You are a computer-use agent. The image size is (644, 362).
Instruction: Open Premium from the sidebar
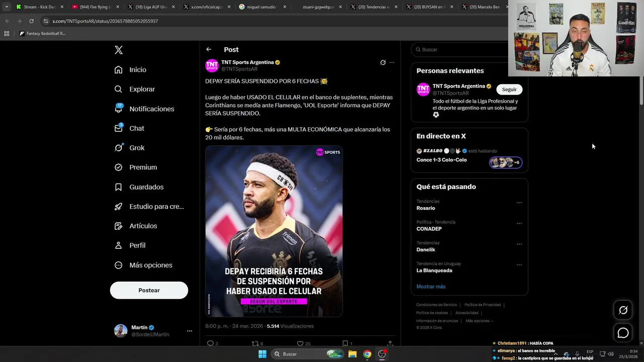pyautogui.click(x=135, y=167)
